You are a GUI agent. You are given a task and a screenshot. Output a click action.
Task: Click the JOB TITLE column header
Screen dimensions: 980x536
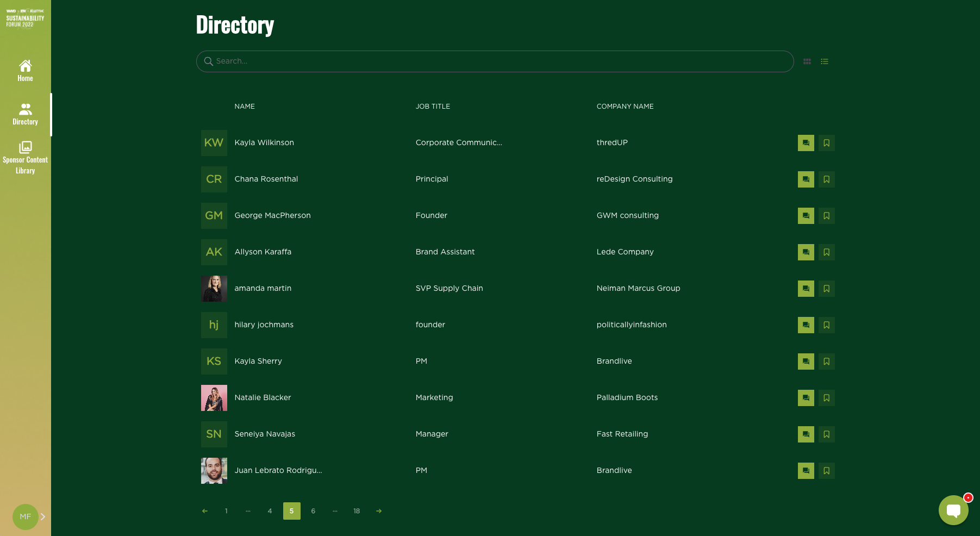(433, 107)
